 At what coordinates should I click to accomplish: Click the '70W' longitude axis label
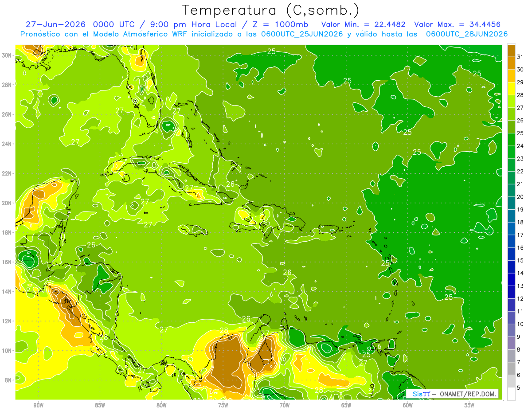tap(285, 405)
